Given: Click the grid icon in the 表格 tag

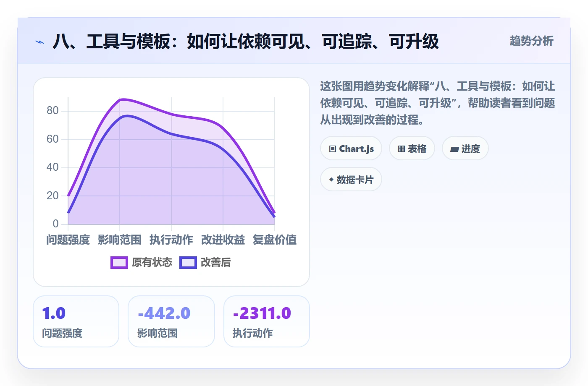Looking at the screenshot, I should click(402, 149).
